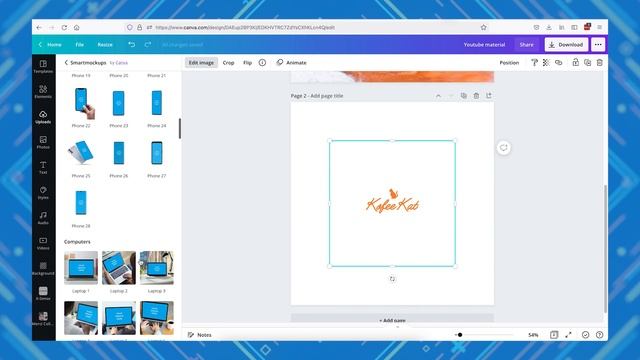Select the Phone 25 mockup thumbnail
Viewport: 640px width, 360px height.
81,153
